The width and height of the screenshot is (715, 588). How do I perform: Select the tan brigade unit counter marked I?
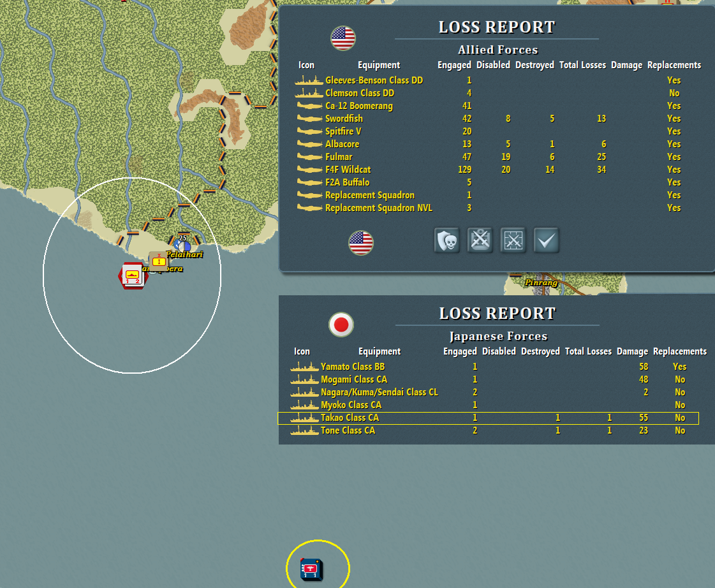click(x=159, y=261)
